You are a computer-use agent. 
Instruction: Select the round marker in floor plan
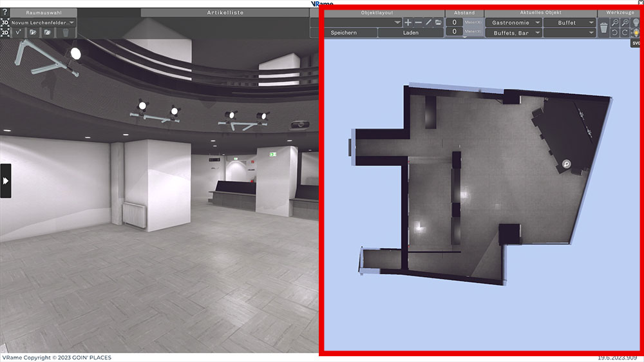[566, 164]
